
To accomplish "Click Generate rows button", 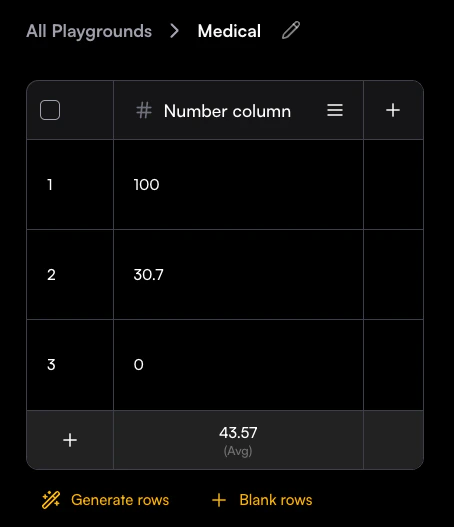I will [105, 500].
